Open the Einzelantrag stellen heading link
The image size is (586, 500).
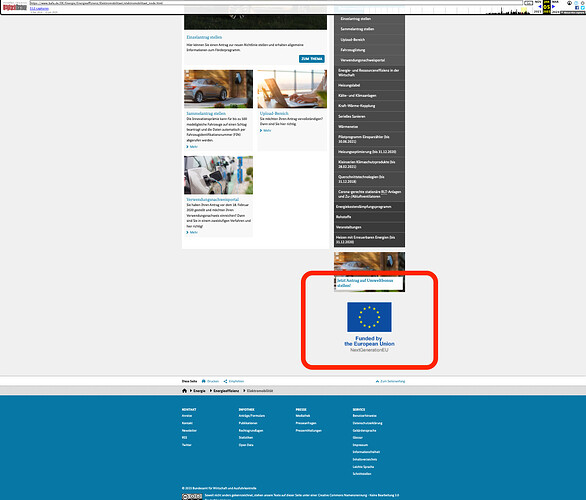tap(204, 37)
